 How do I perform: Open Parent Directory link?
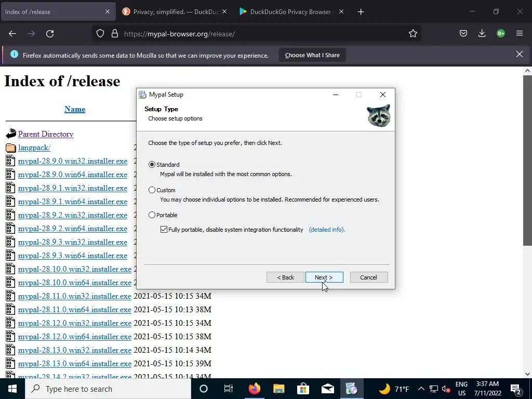coord(46,134)
